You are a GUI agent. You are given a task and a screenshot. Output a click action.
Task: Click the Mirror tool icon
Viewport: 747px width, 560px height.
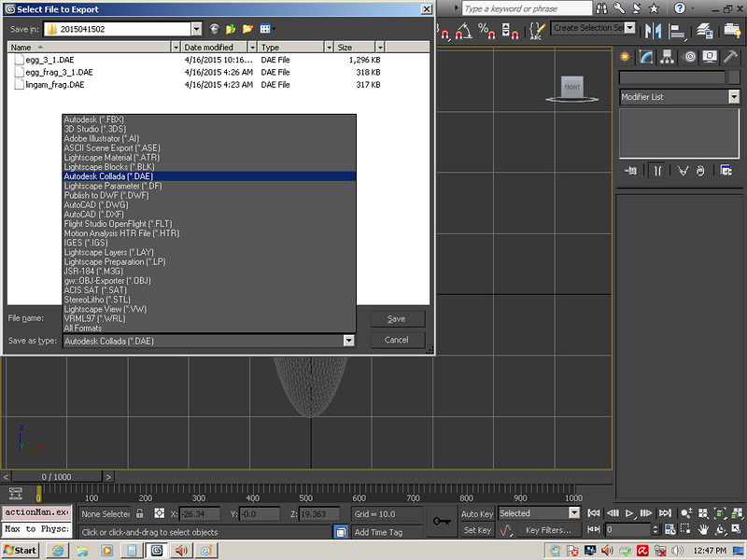point(655,30)
